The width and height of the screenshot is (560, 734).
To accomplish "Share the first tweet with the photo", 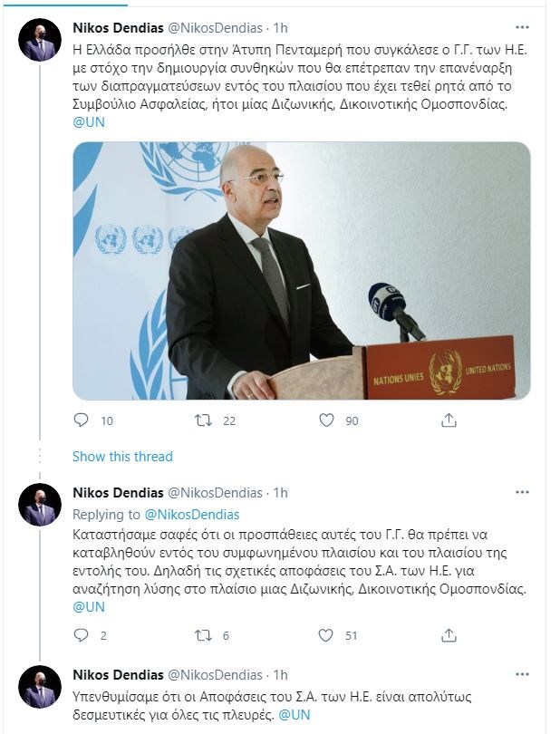I will (448, 420).
